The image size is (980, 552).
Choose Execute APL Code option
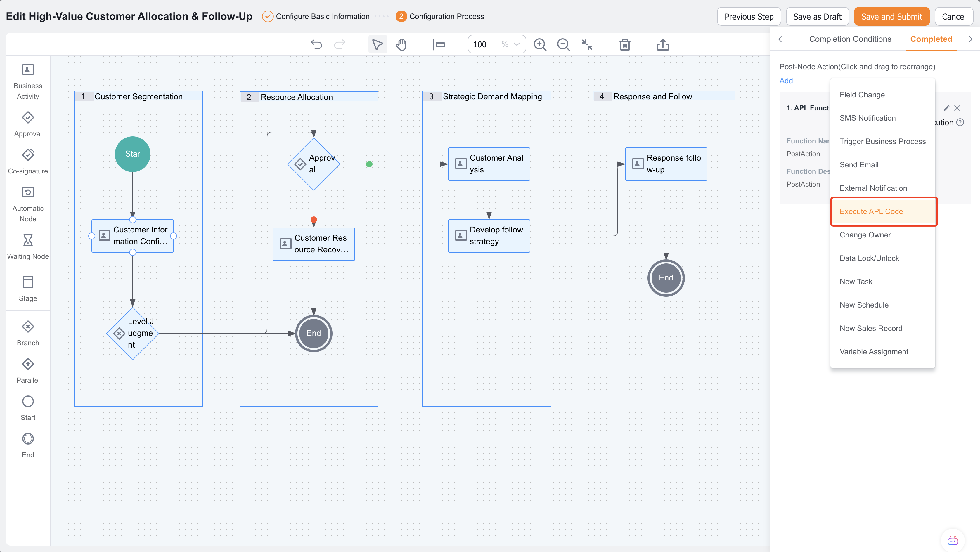click(883, 211)
